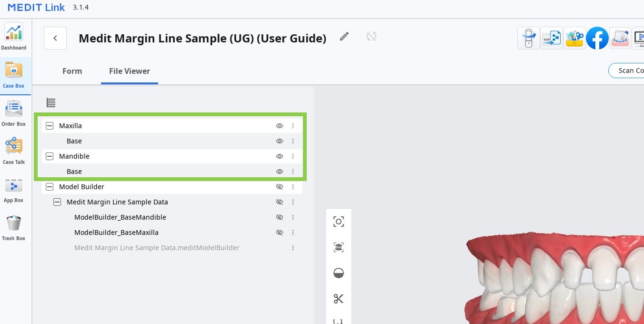Select the Maxilla tree row
This screenshot has height=324, width=644.
pyautogui.click(x=172, y=126)
